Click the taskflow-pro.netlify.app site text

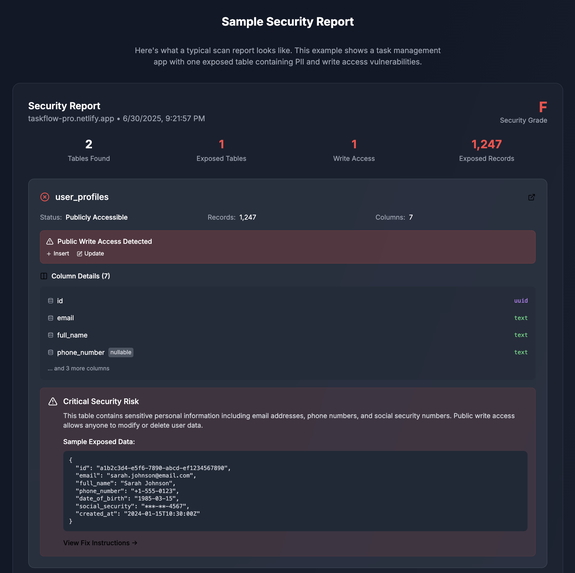tap(71, 118)
